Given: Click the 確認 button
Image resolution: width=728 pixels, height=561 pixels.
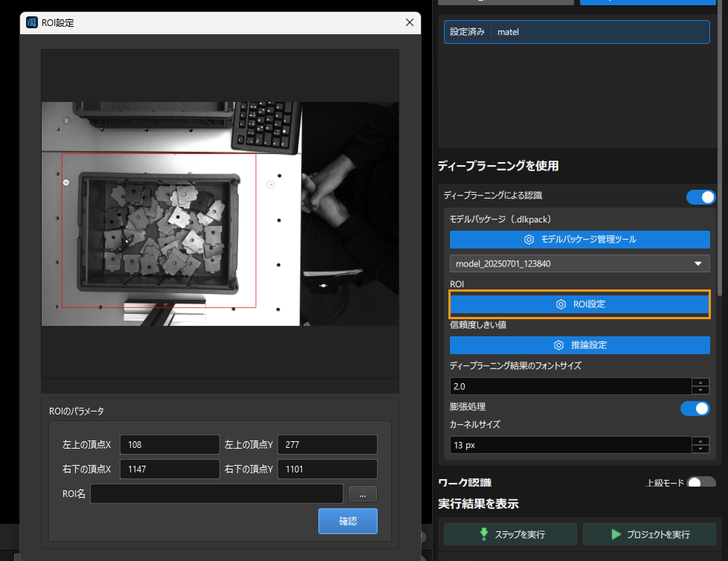Looking at the screenshot, I should point(348,521).
